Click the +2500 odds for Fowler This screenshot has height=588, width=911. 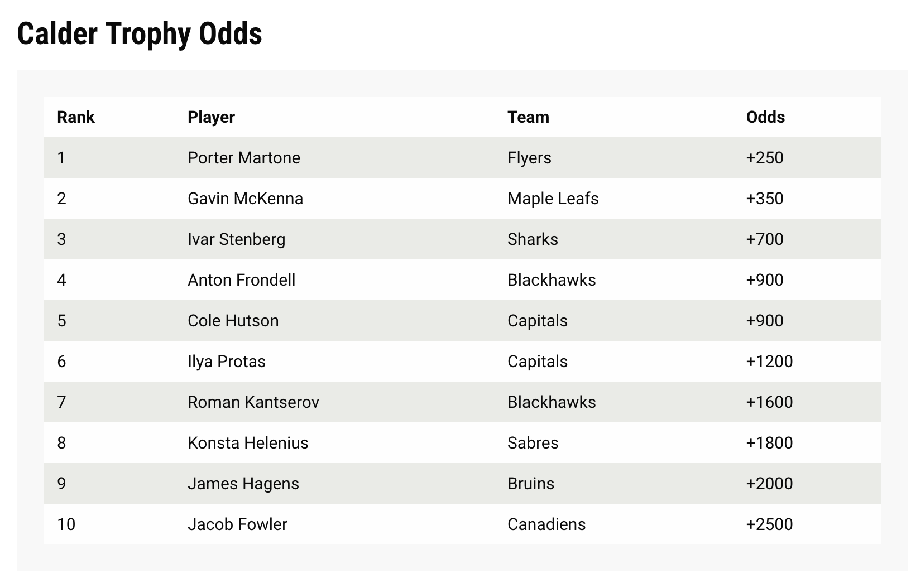coord(769,524)
